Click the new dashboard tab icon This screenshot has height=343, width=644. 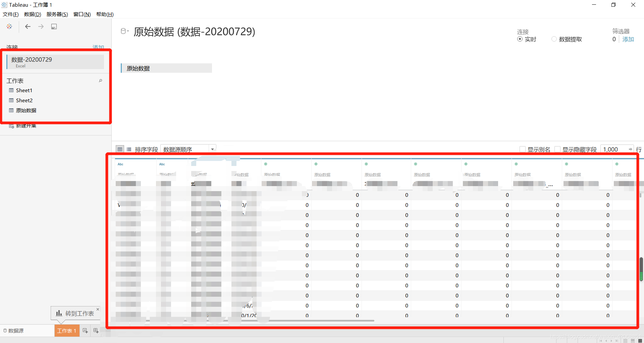coord(96,331)
